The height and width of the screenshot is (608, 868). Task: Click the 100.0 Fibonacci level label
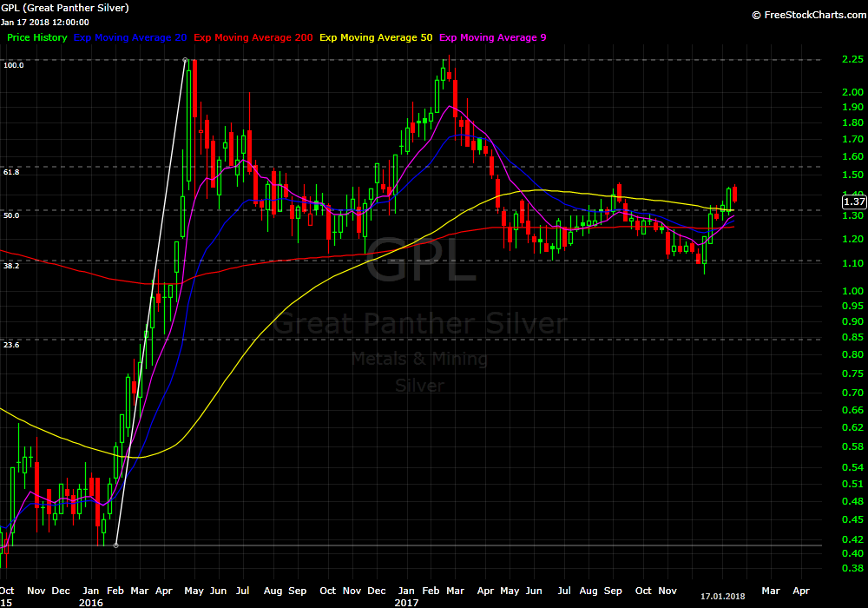14,65
